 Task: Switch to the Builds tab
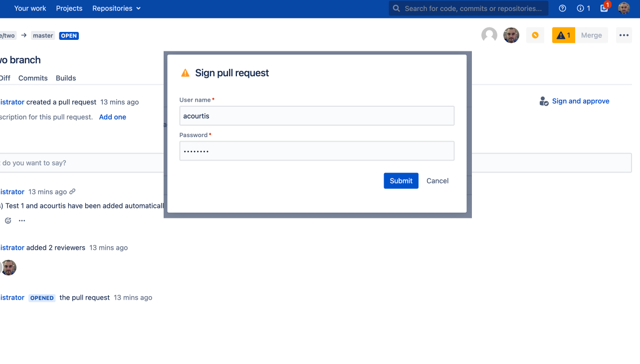click(65, 78)
